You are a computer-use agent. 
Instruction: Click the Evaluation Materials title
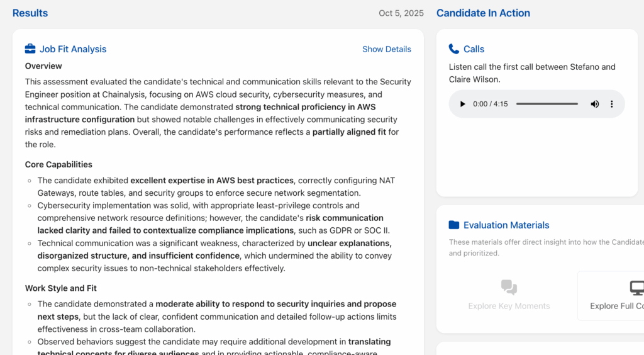pos(506,225)
